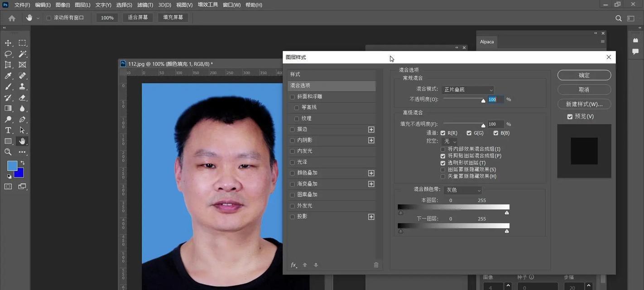This screenshot has height=290, width=644.
Task: Enable the Bevel and Emboss checkbox
Action: (x=292, y=97)
